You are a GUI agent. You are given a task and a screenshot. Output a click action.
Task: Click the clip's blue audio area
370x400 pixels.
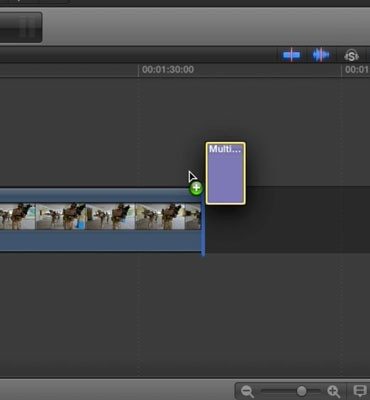(x=100, y=240)
